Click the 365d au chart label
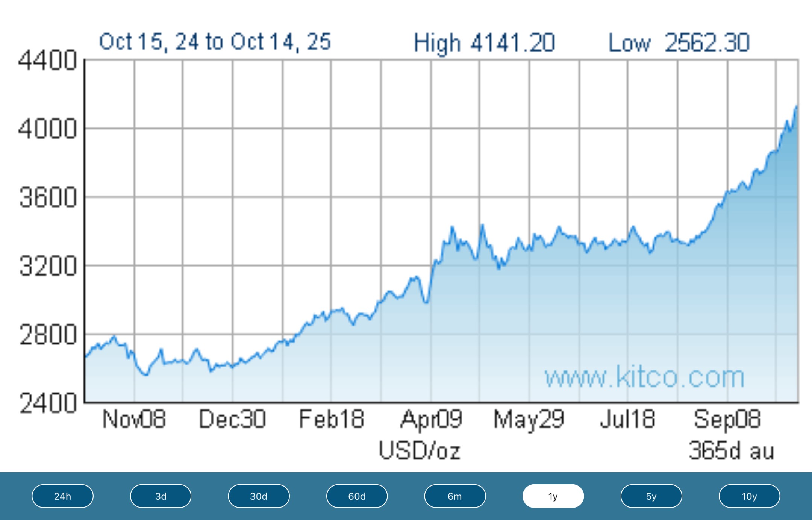Screen dimensions: 812x520 coord(731,450)
